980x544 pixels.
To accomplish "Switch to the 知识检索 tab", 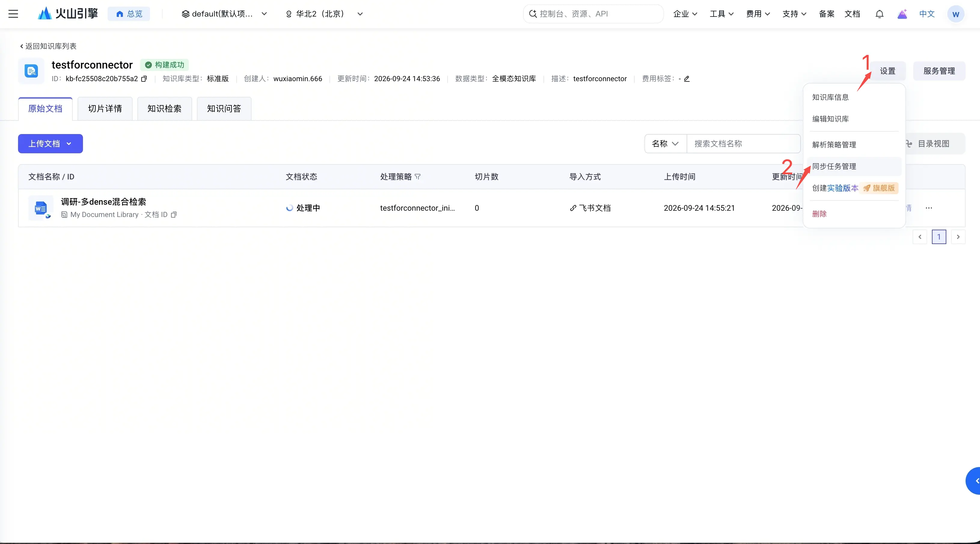I will [x=164, y=109].
